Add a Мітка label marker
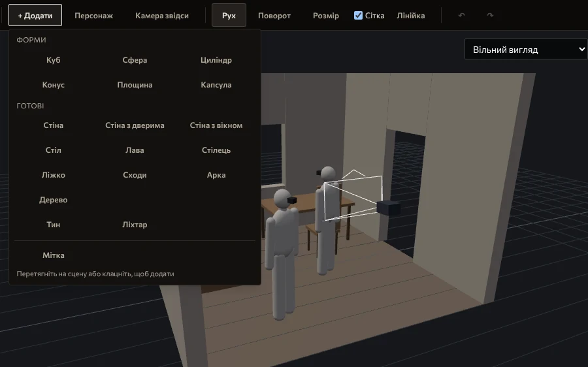This screenshot has width=588, height=367. [x=54, y=255]
